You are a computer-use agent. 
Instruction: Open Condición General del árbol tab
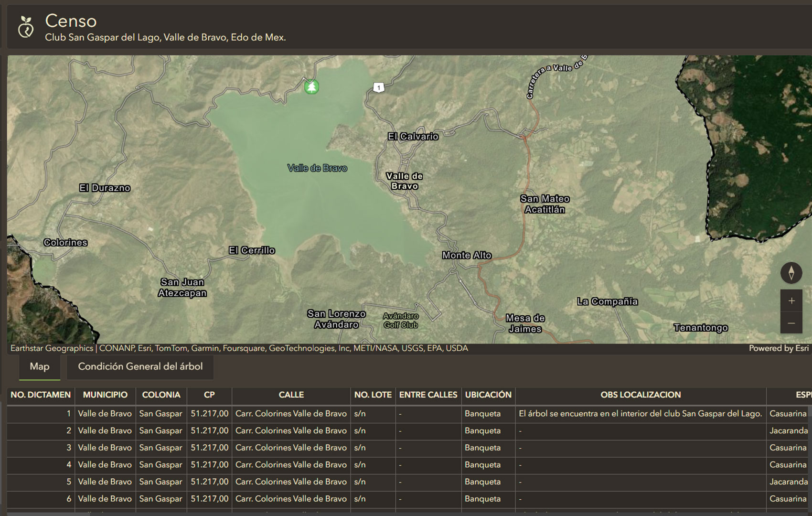click(x=140, y=366)
